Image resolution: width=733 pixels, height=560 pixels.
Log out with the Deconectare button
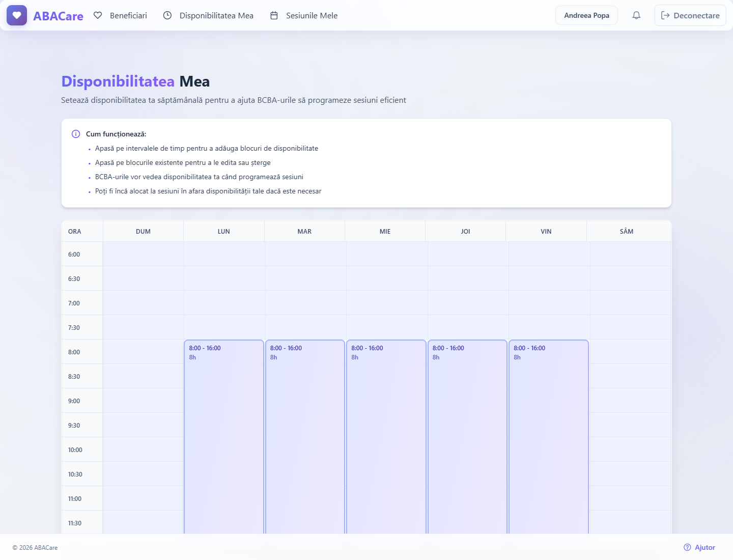pyautogui.click(x=690, y=15)
